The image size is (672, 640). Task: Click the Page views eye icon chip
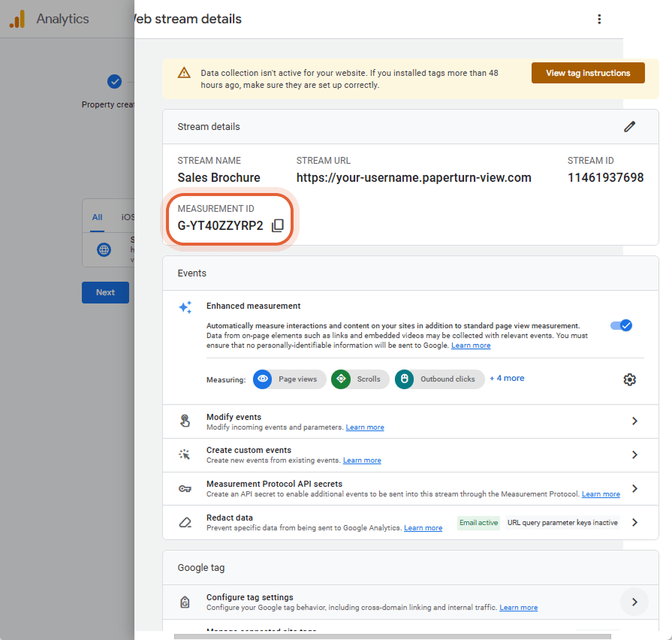[262, 379]
